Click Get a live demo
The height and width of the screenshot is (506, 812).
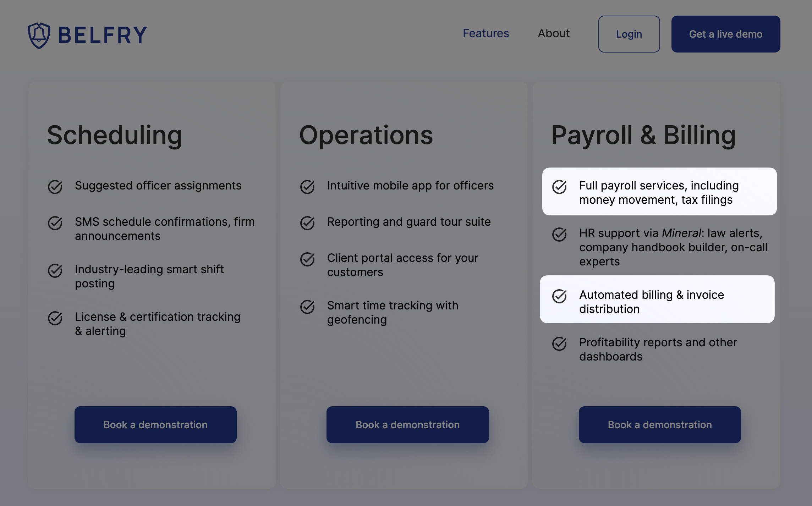coord(725,34)
